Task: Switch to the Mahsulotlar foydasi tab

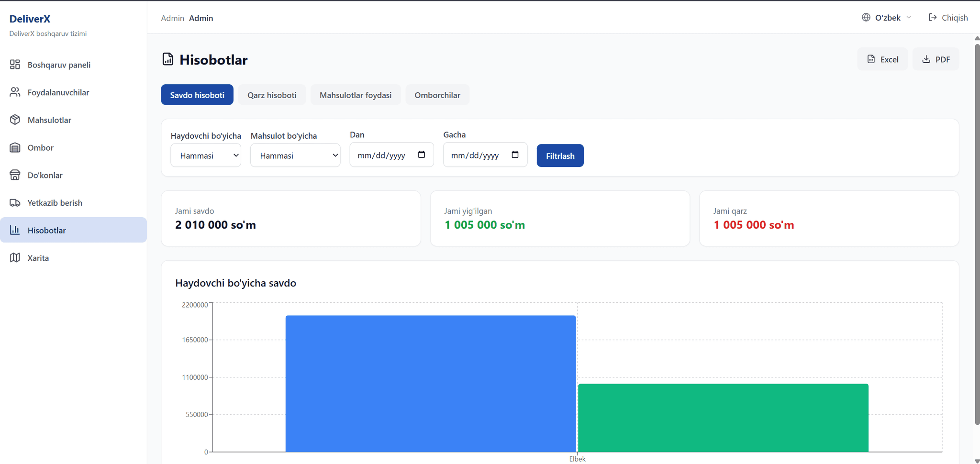Action: coord(356,95)
